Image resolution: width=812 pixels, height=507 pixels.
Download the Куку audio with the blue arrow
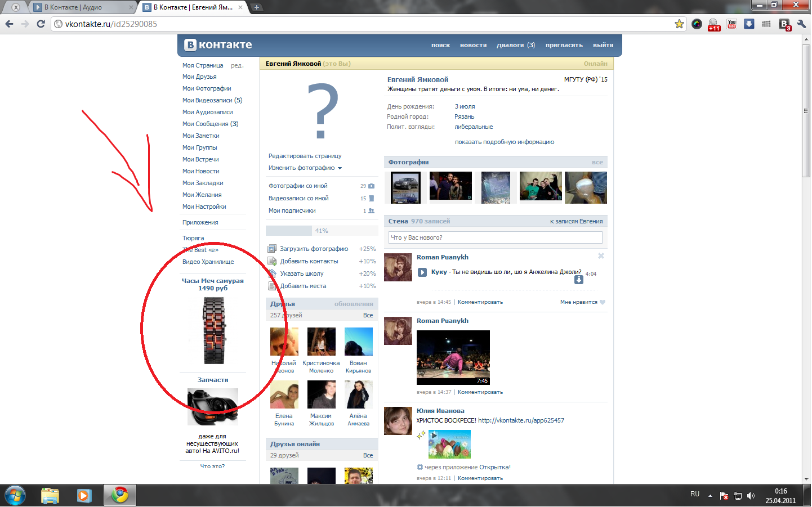point(578,280)
